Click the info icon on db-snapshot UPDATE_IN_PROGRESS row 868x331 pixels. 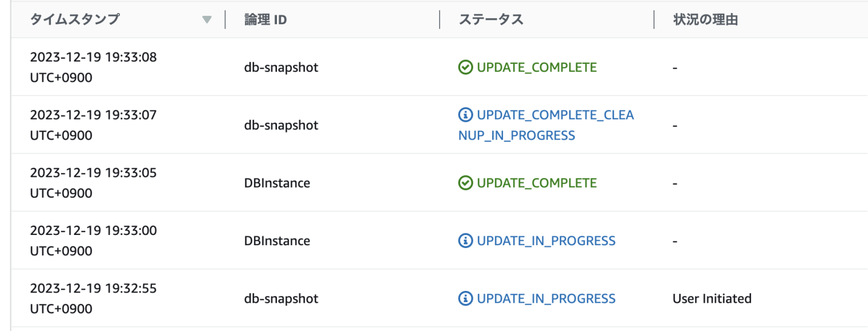[465, 298]
